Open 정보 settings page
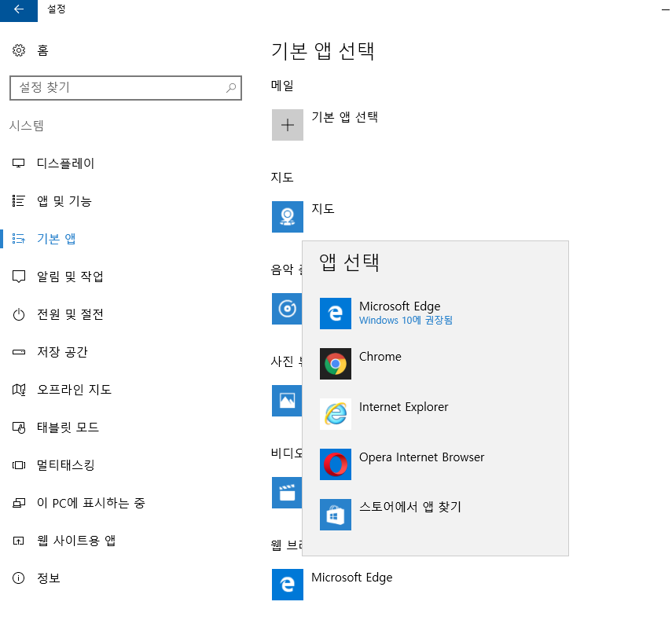The height and width of the screenshot is (620, 672). coord(49,578)
